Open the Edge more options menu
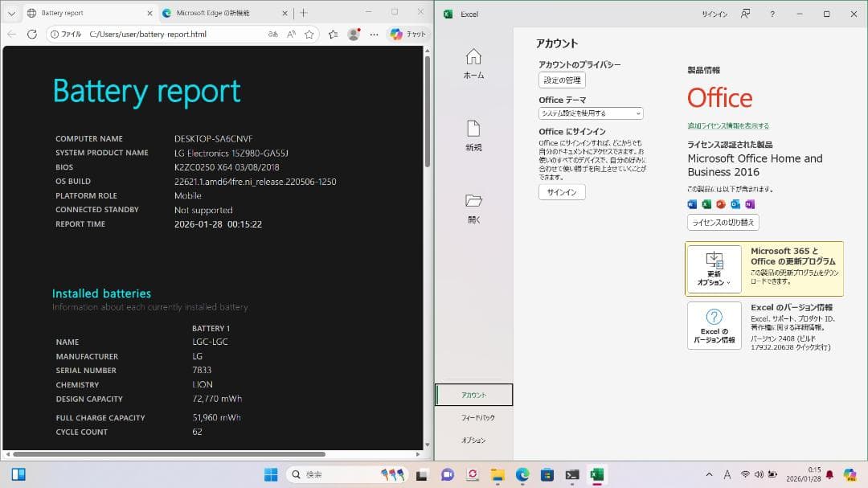868x488 pixels. 375,35
